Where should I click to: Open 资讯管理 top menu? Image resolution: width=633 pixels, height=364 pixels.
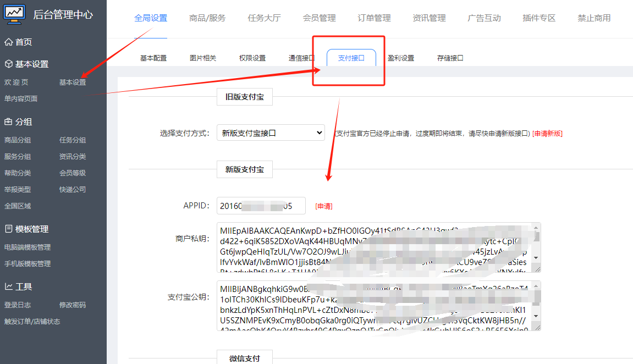[429, 18]
